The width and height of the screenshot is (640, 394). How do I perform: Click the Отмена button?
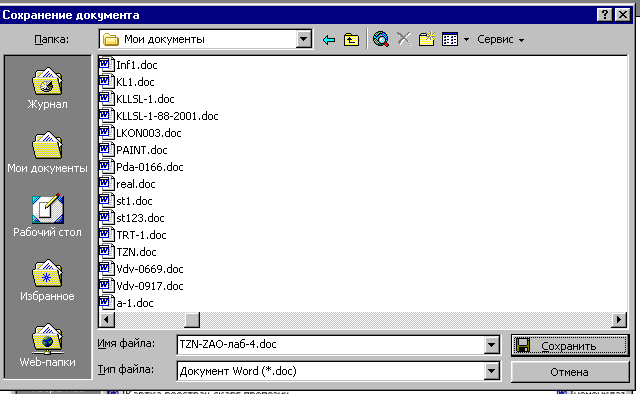(x=570, y=372)
